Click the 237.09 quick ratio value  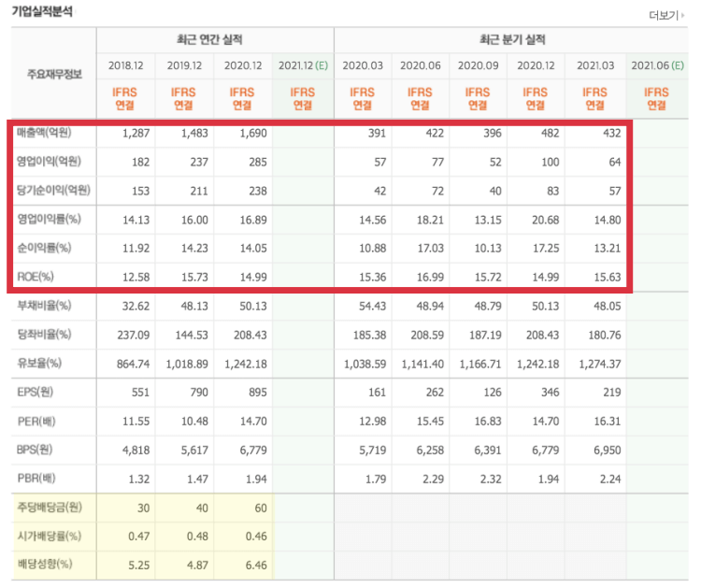pos(134,335)
